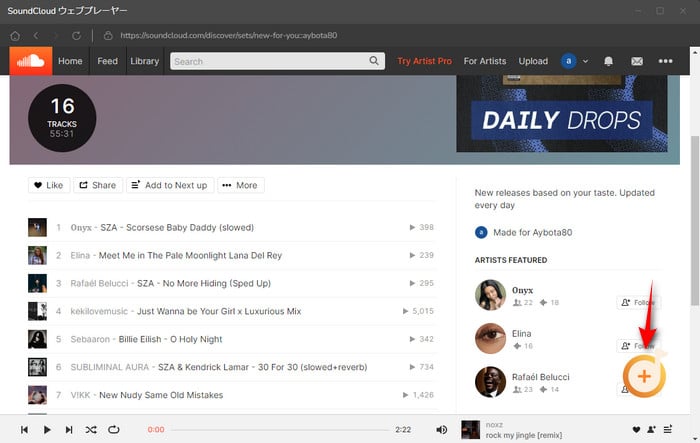
Task: Skip to the next track
Action: [x=69, y=430]
